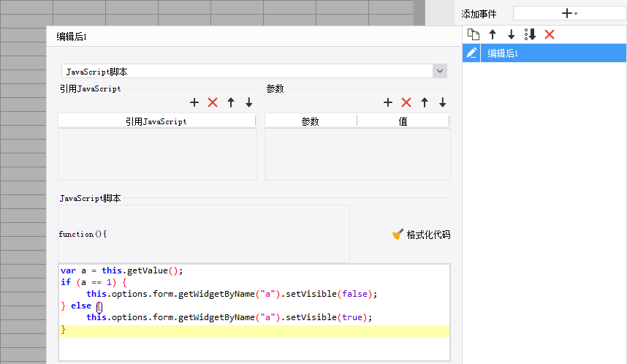Click the 格式化代码 format button
This screenshot has height=364, width=627.
point(421,235)
